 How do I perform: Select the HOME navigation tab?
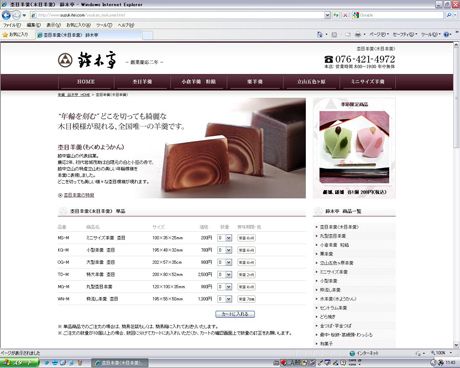86,82
